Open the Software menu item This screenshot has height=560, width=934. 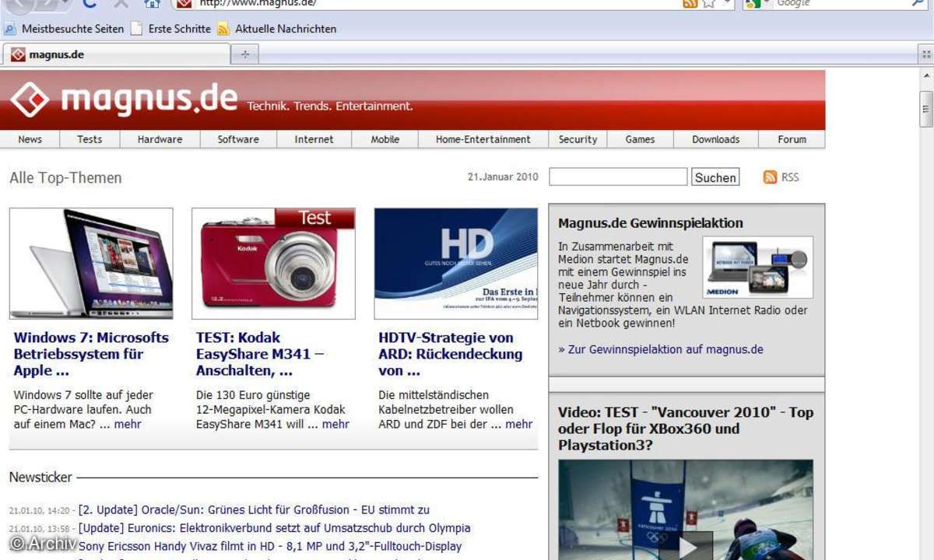(238, 139)
